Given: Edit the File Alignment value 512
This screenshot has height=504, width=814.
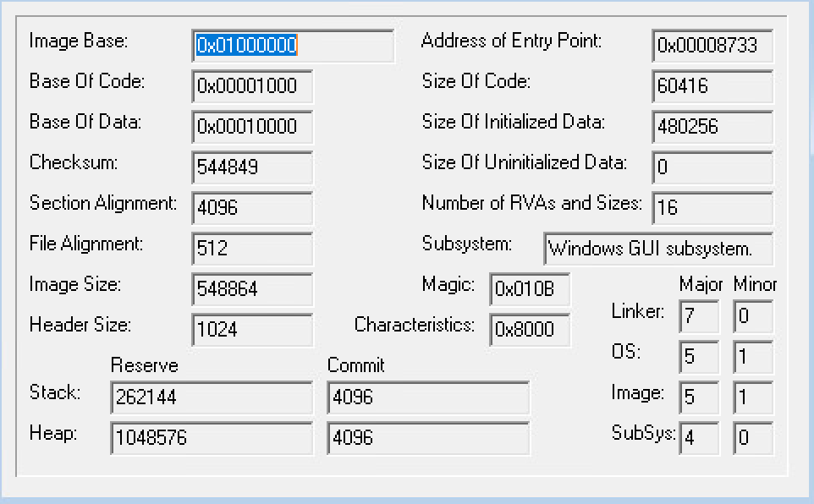Looking at the screenshot, I should click(x=251, y=249).
